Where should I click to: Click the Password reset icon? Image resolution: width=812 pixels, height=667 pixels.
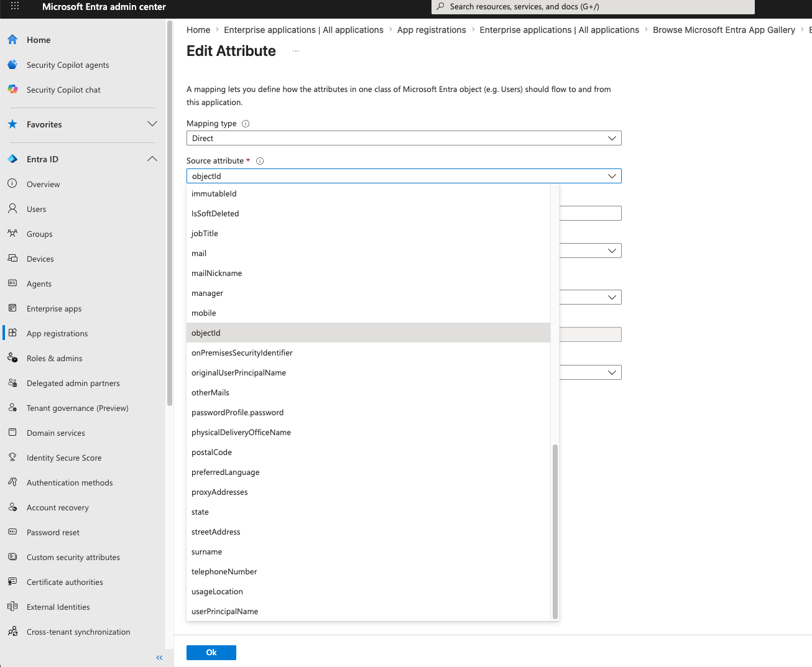(x=12, y=532)
